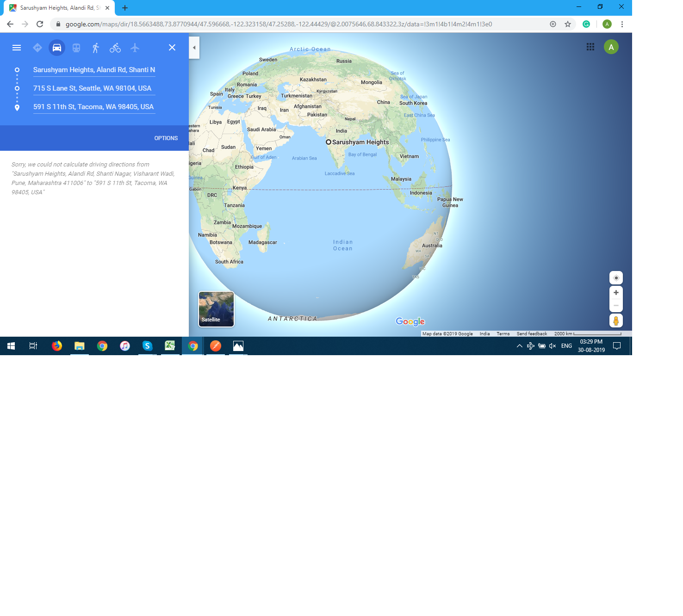Open ENG language selector
The height and width of the screenshot is (616, 683).
(x=567, y=346)
